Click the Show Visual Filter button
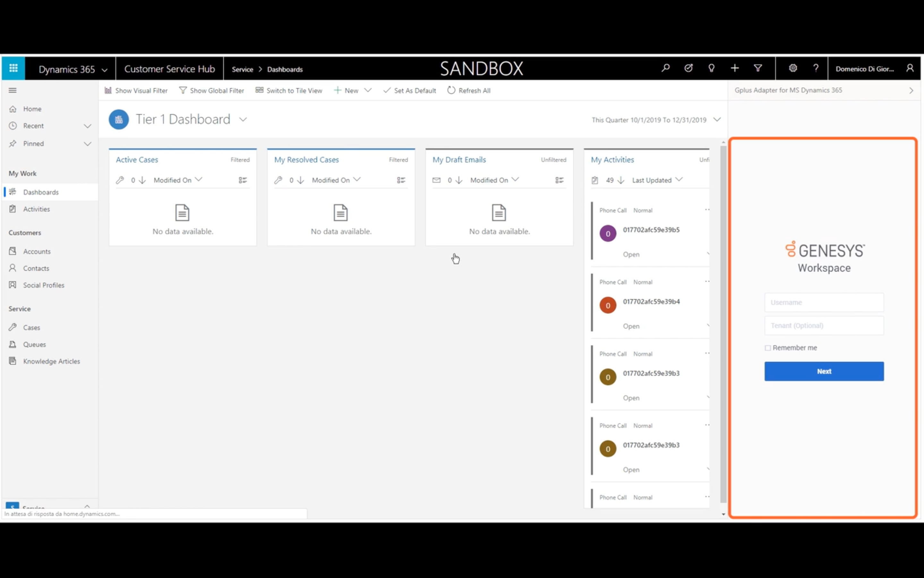Image resolution: width=924 pixels, height=578 pixels. coord(136,91)
